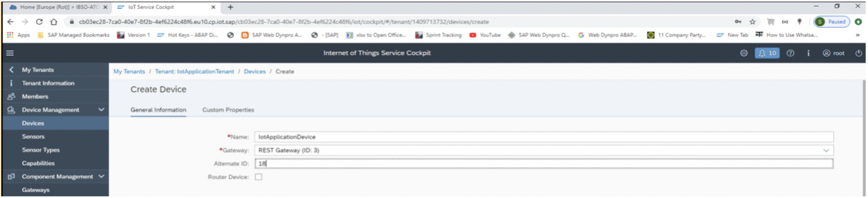Screen dimensions: 868x198
Task: Click the Alternate ID input field
Action: pyautogui.click(x=544, y=163)
